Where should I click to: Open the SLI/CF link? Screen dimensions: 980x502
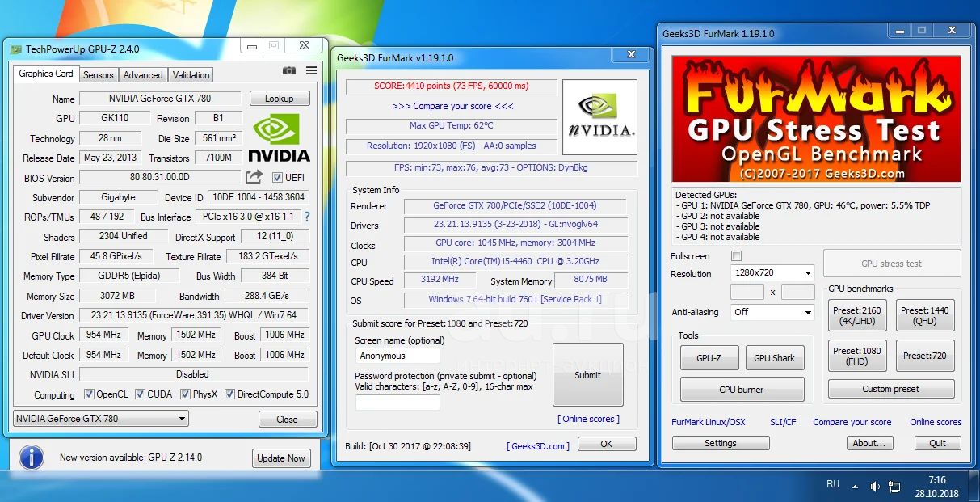point(783,422)
